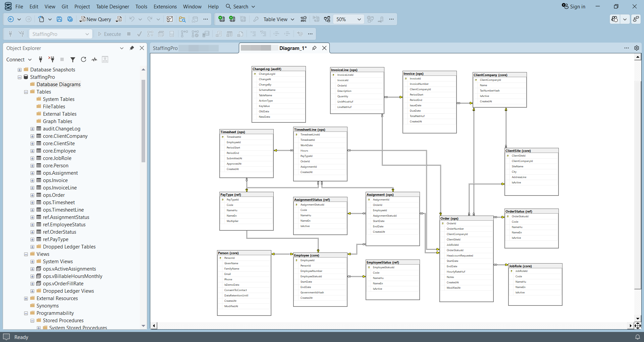Undo the last action
Image resolution: width=644 pixels, height=342 pixels.
132,19
